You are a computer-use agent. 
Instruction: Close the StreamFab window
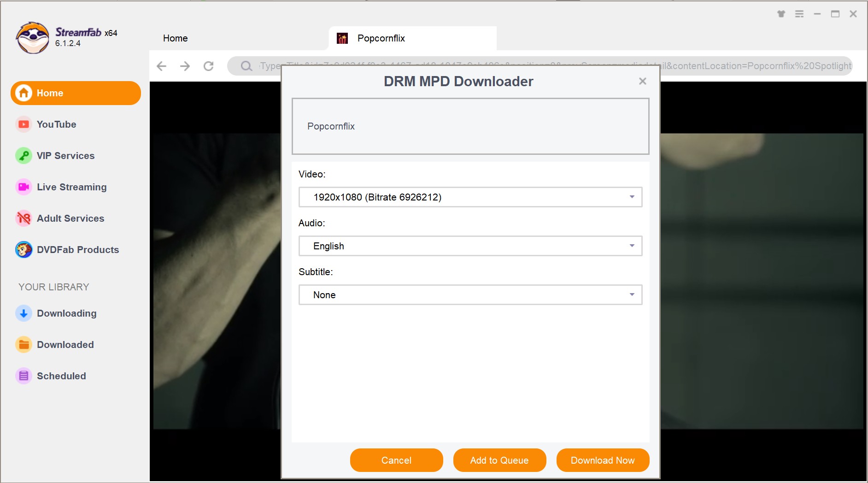[x=853, y=14]
